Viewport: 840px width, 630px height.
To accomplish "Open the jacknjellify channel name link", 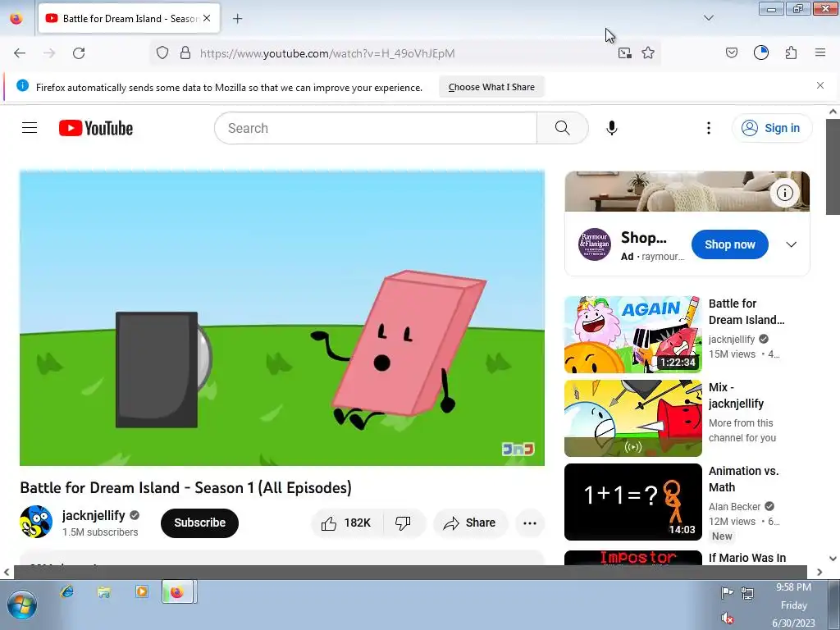I will pos(94,515).
